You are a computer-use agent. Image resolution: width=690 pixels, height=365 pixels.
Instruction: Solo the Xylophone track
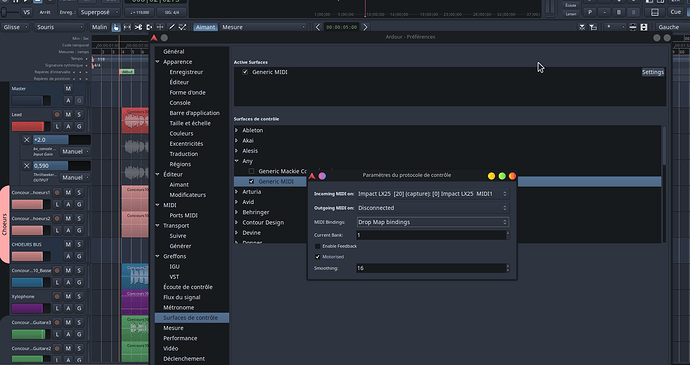coord(79,296)
